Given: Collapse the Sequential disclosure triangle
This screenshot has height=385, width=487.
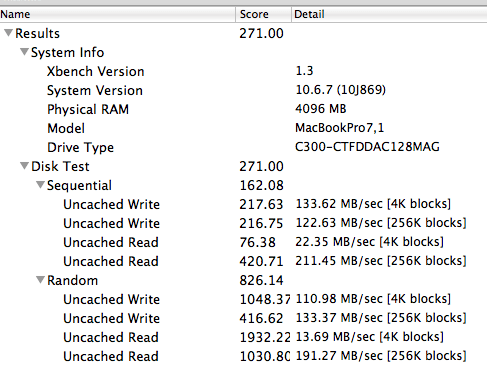Looking at the screenshot, I should [40, 185].
